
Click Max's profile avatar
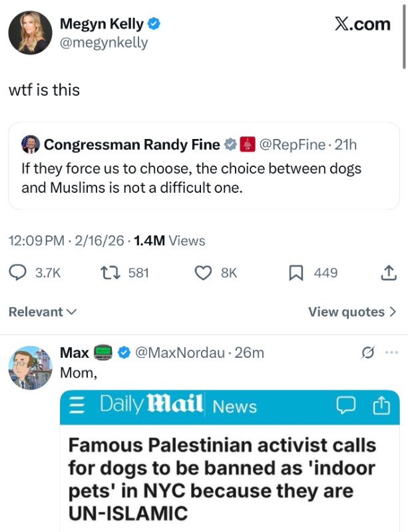point(30,367)
